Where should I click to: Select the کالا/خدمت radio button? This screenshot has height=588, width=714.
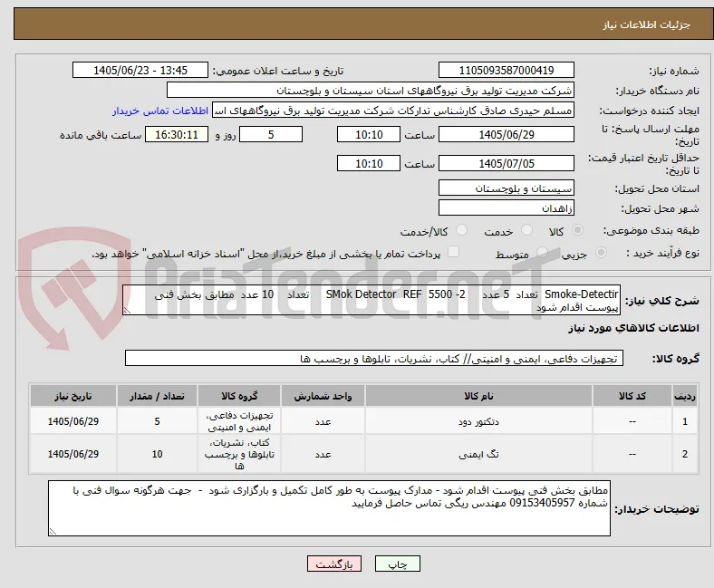click(x=462, y=230)
